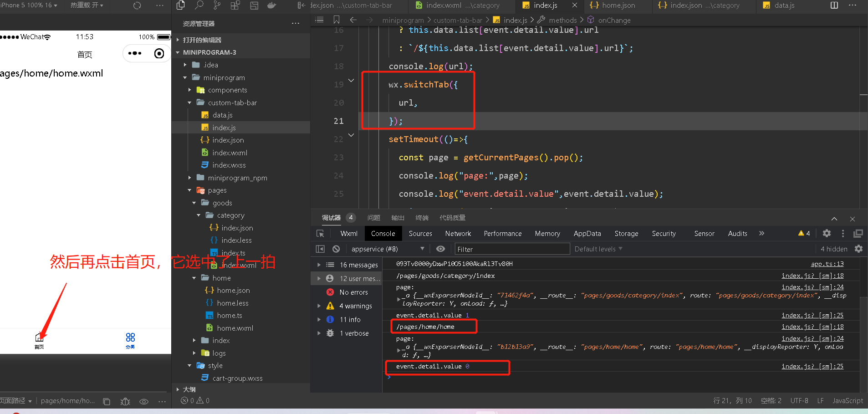Open devtools vertical dots menu

[843, 233]
